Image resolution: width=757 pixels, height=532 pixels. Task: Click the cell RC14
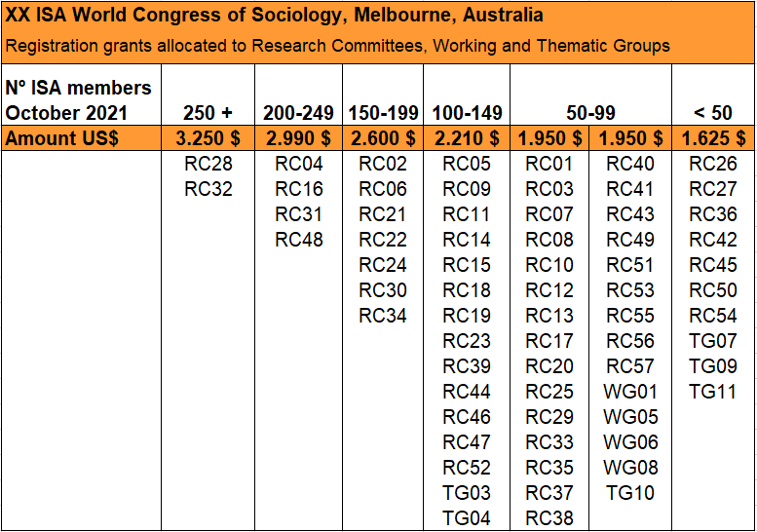pos(467,240)
